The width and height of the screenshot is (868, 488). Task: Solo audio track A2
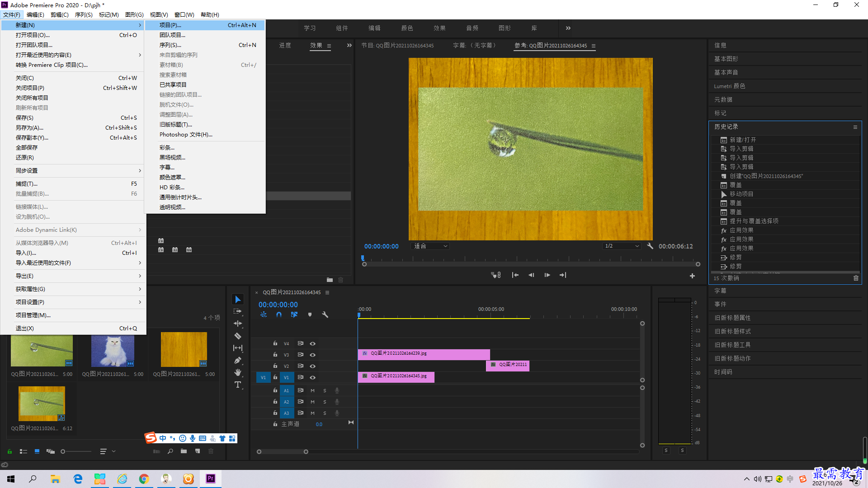coord(325,402)
